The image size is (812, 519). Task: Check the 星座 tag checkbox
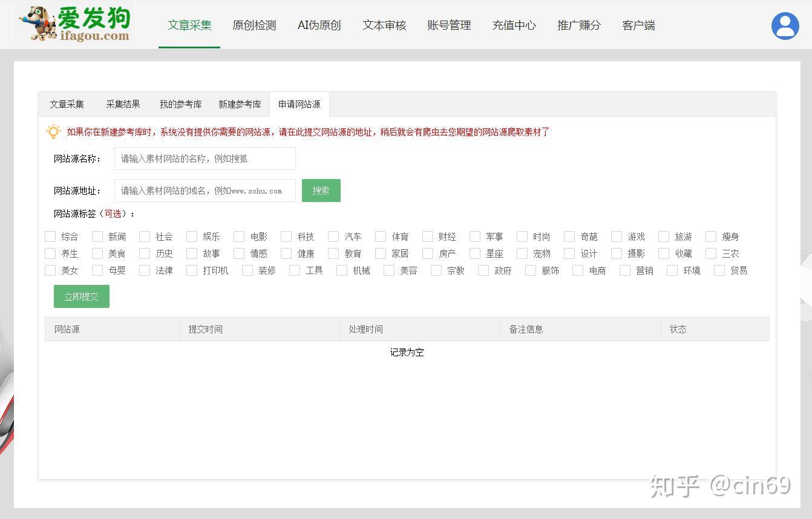pyautogui.click(x=475, y=253)
